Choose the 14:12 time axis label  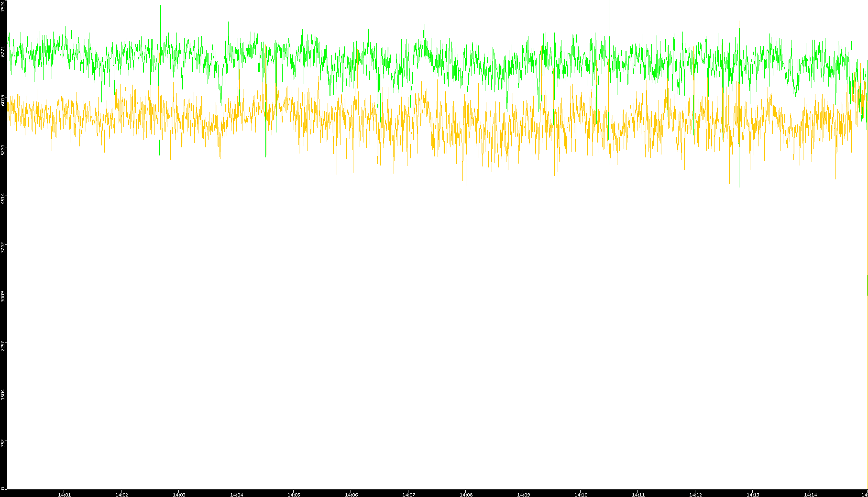[x=695, y=495]
